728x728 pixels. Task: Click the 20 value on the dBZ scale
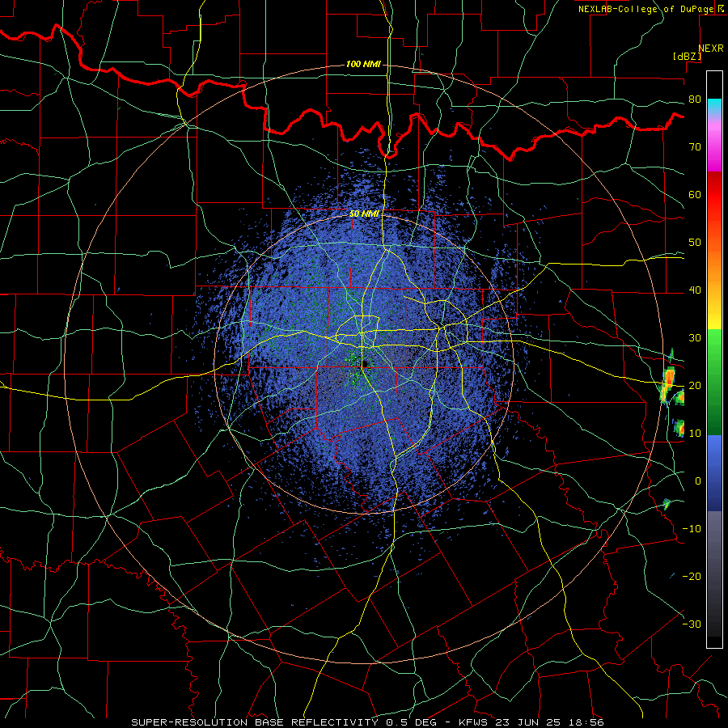pyautogui.click(x=695, y=386)
